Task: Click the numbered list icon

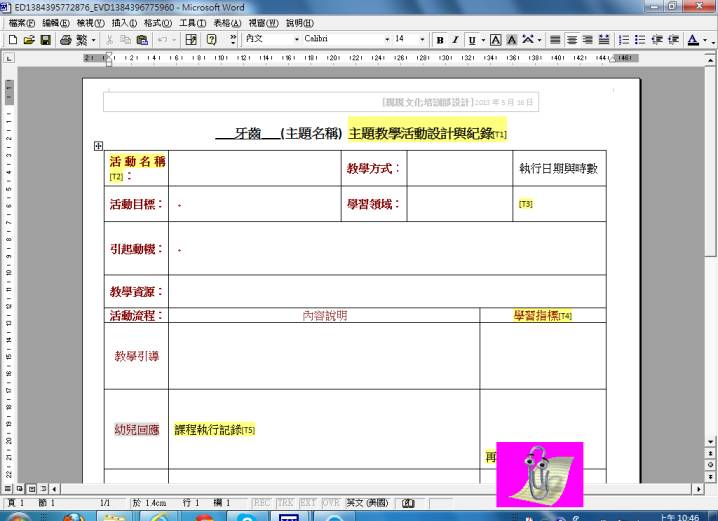Action: [x=623, y=39]
